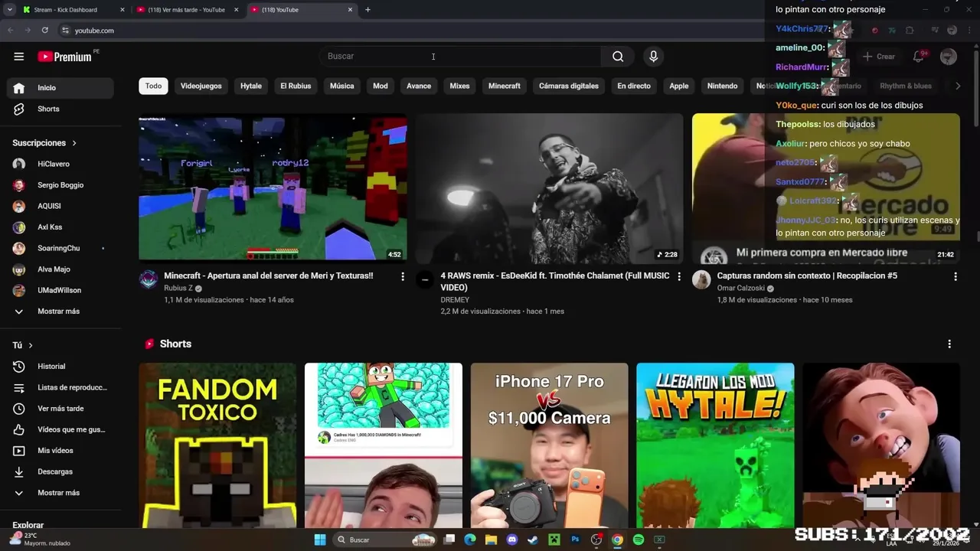Screen dimensions: 980x551
Task: Open Rubius Z channel avatar
Action: [x=148, y=279]
